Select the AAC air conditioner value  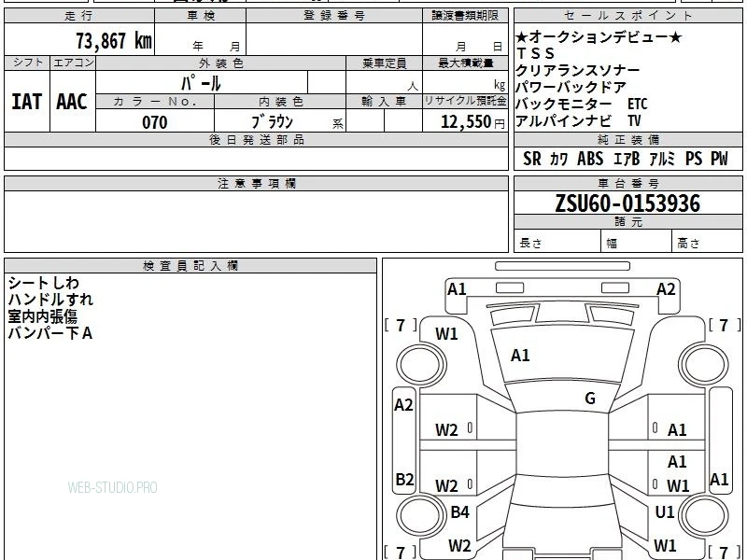(x=72, y=102)
